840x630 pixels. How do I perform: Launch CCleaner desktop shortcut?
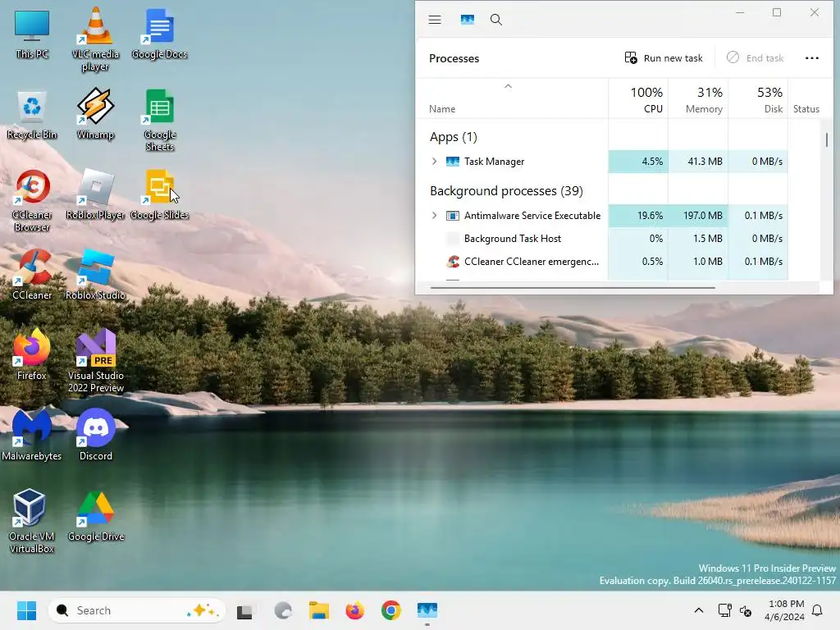coord(32,276)
